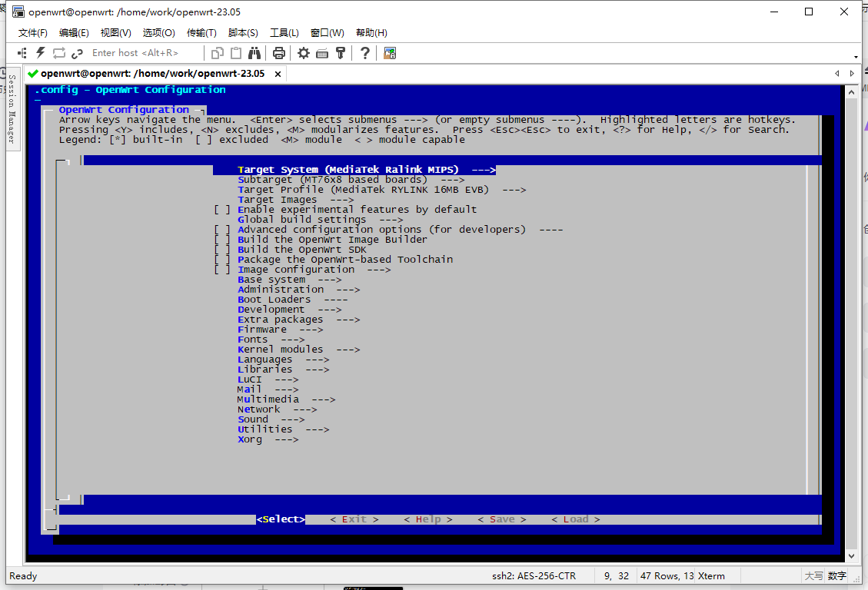
Task: Open the 传输(T) menu
Action: pos(201,32)
